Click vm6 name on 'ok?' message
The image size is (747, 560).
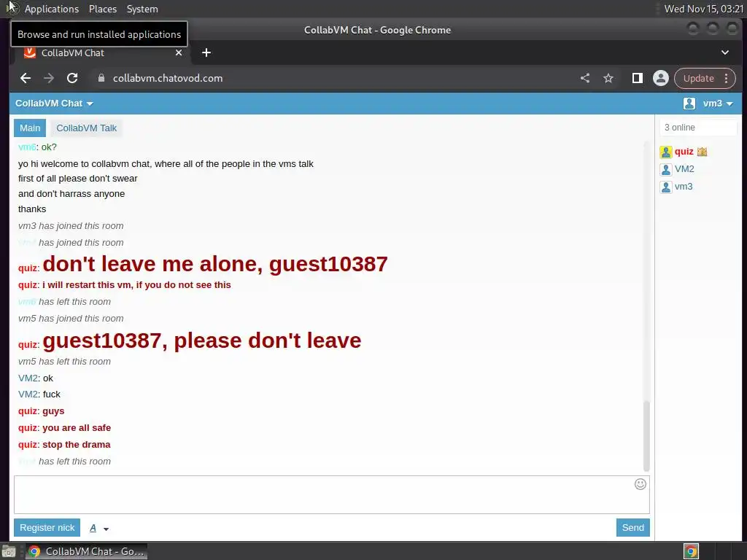pos(27,147)
